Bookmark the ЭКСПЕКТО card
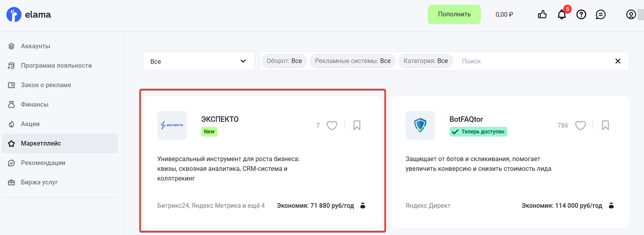 click(x=357, y=125)
